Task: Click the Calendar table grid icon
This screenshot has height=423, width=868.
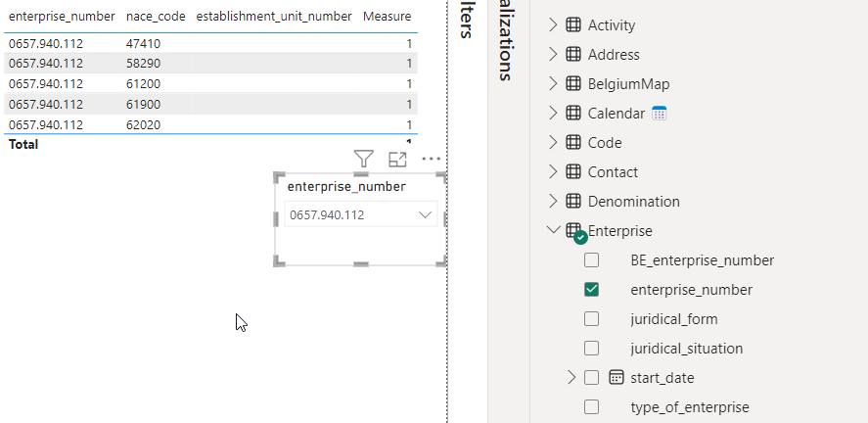Action: (x=572, y=113)
